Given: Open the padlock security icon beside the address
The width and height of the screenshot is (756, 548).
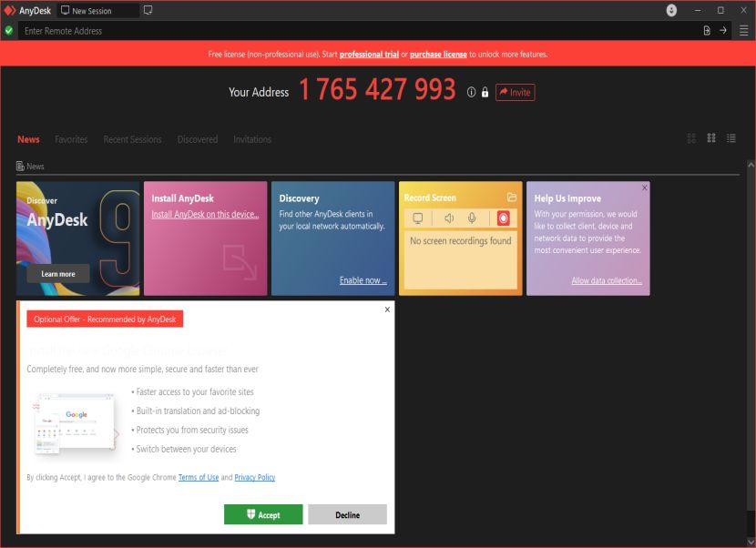Looking at the screenshot, I should [x=485, y=92].
